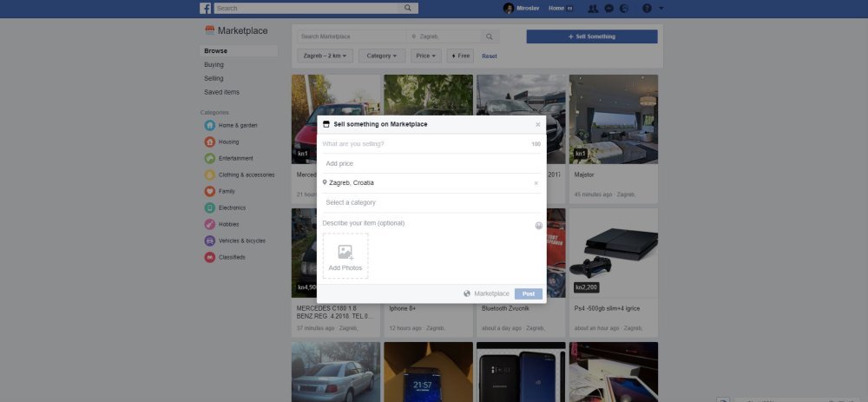Open Saved items in sidebar
Screen dimensions: 868x402
pyautogui.click(x=221, y=92)
